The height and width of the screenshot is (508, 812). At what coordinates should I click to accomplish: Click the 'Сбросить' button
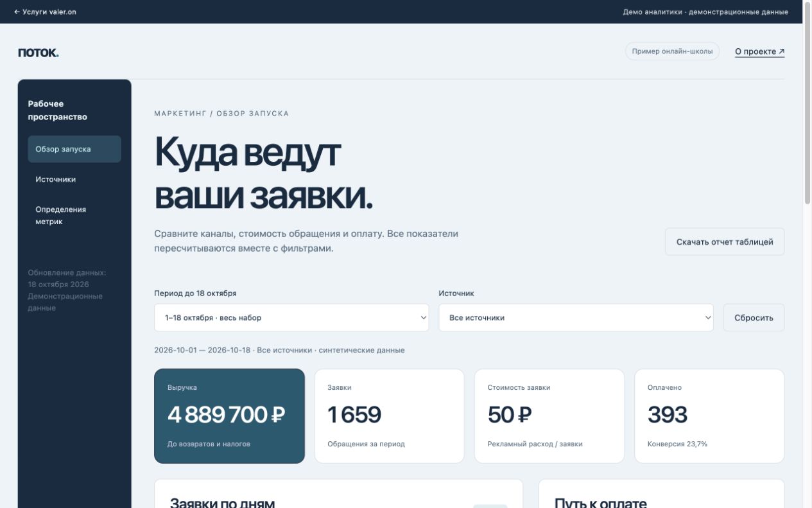754,318
